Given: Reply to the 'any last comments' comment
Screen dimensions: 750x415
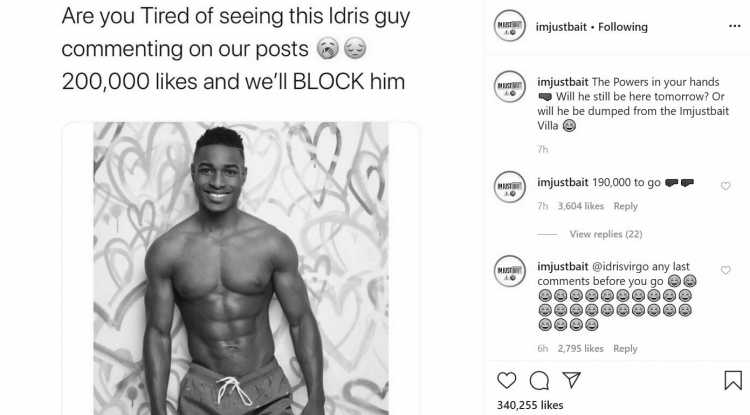Looking at the screenshot, I should click(626, 349).
